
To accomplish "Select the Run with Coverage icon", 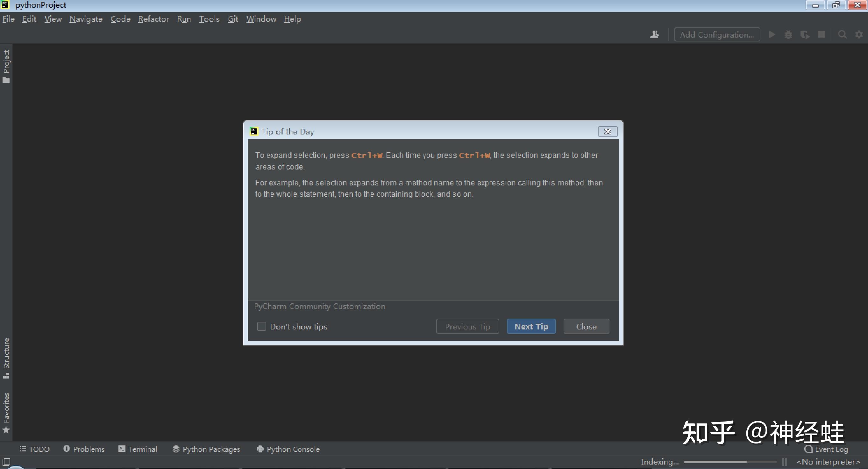I will click(805, 34).
